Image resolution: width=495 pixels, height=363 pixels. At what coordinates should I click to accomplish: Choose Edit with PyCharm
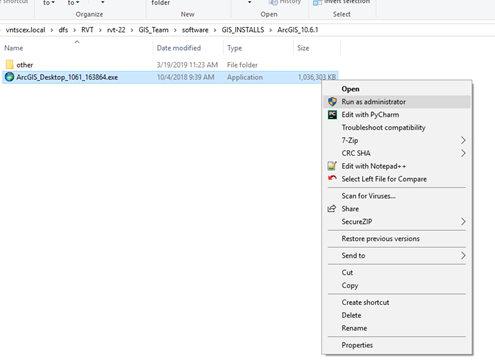(397, 115)
